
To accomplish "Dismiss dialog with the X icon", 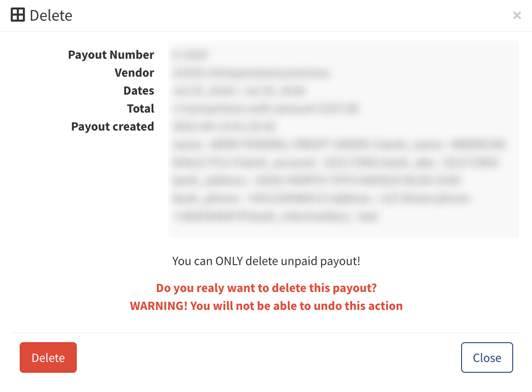I will (517, 15).
